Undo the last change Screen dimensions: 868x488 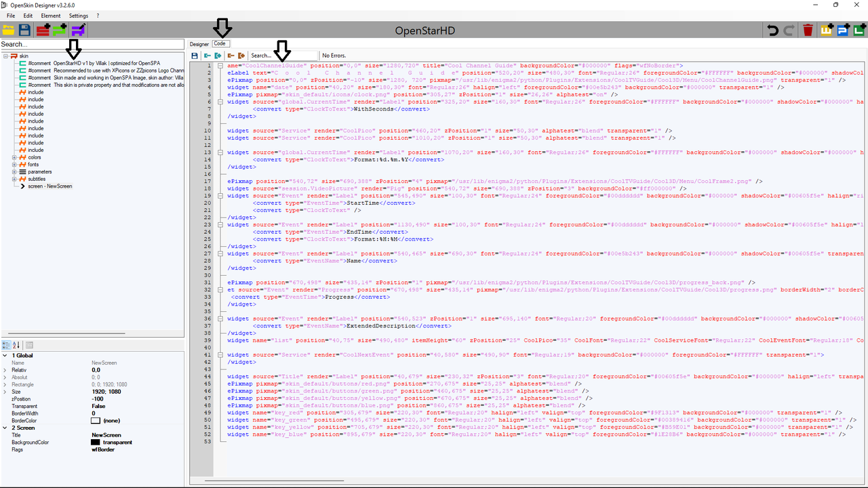pos(772,30)
